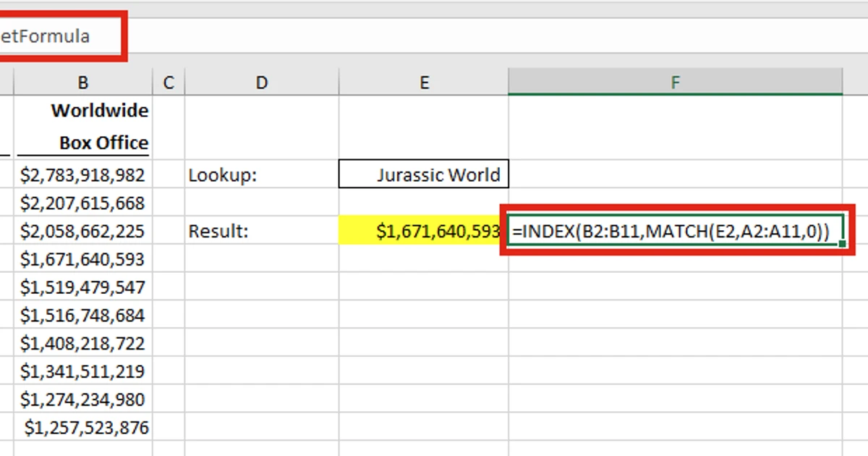Click the cell showing the INDEX MATCH formula
868x456 pixels.
675,231
